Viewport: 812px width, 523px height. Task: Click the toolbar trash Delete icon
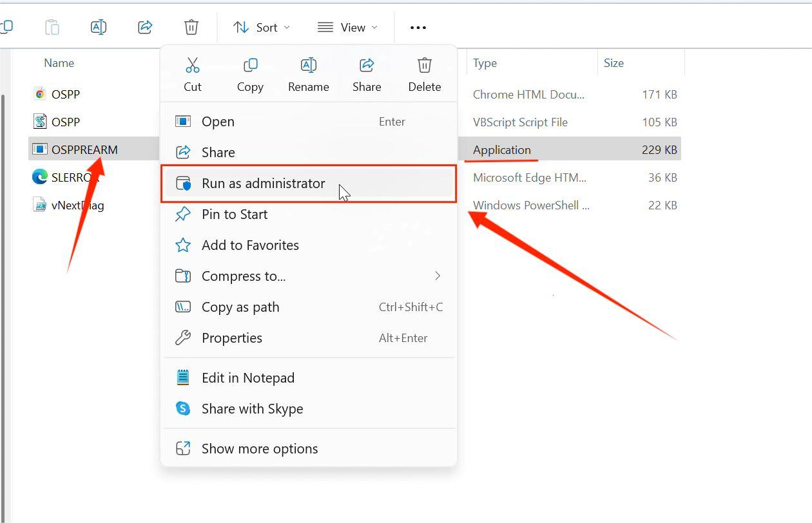click(191, 27)
